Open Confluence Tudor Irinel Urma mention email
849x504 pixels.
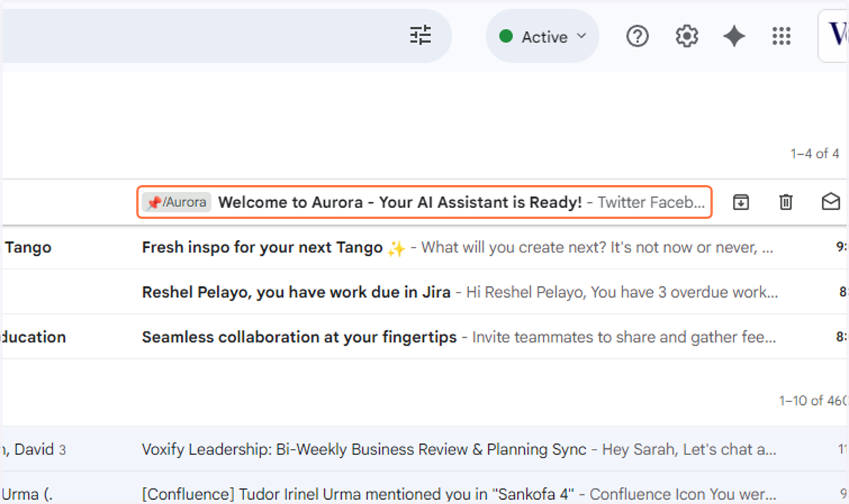click(x=424, y=493)
